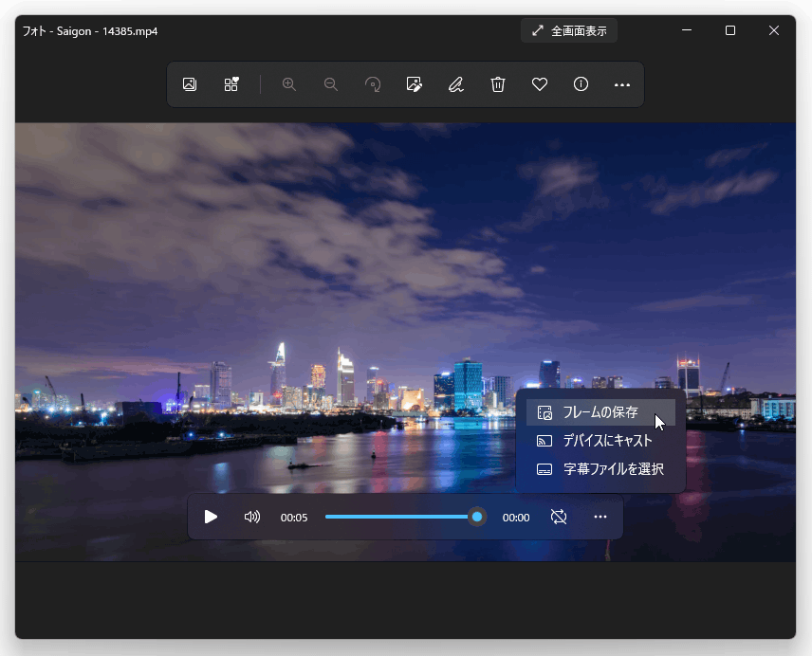812x656 pixels.
Task: Toggle the repeat loop button
Action: point(559,517)
